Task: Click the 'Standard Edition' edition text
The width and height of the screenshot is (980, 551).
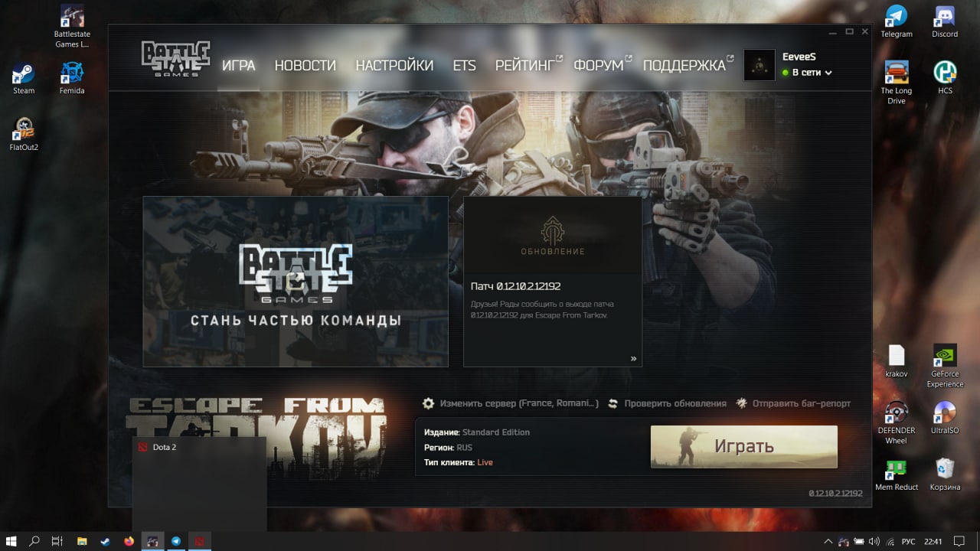Action: point(496,432)
